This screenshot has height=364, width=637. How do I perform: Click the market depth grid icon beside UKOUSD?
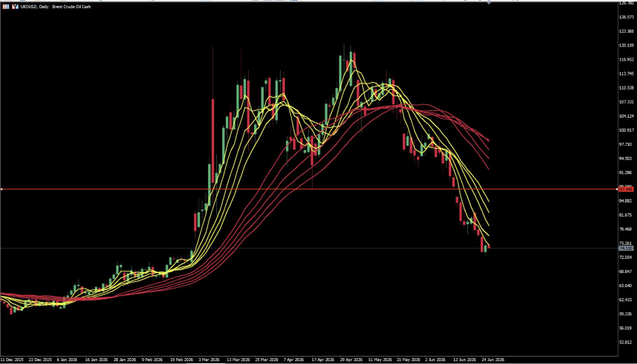point(6,7)
